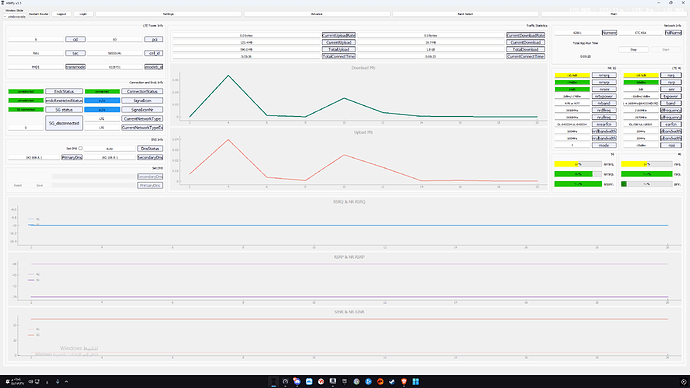Click the CurrentUploadRate button
The height and width of the screenshot is (388, 690).
coord(338,35)
